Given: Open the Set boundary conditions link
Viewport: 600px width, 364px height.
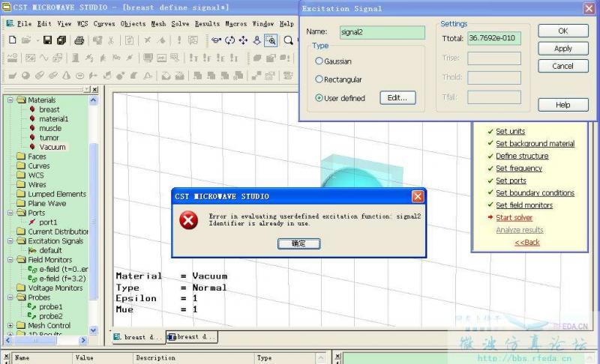Looking at the screenshot, I should pos(535,193).
